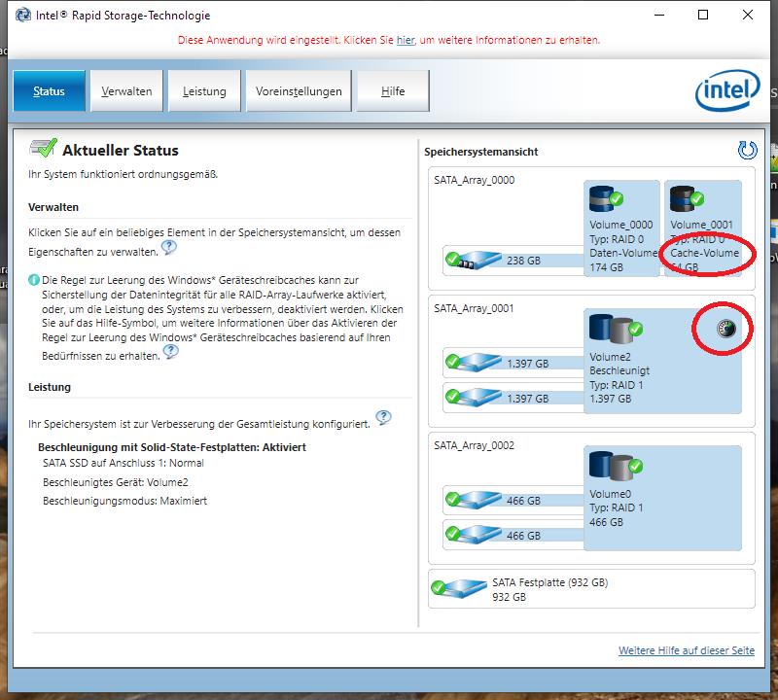Select the Volume2 RAID 1 icon
The height and width of the screenshot is (700, 778).
616,329
